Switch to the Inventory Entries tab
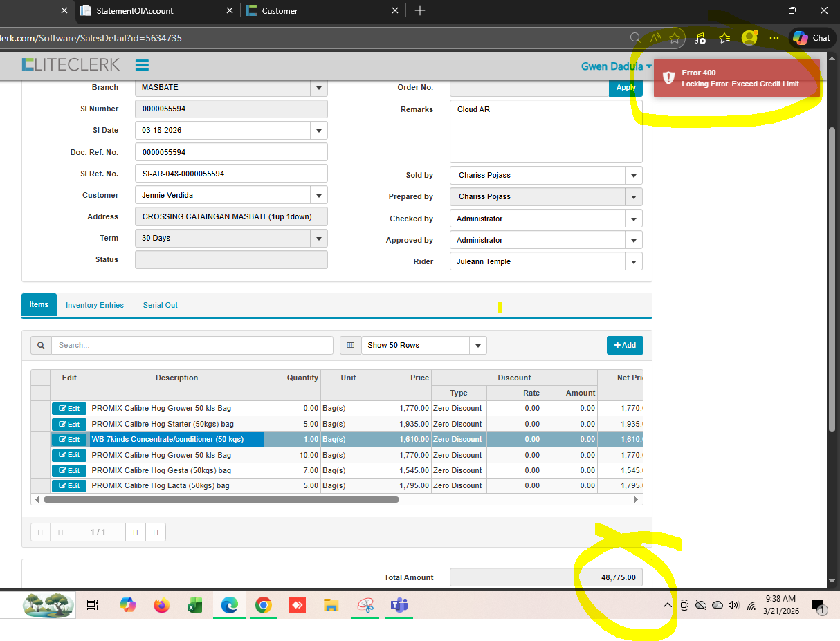 (95, 305)
